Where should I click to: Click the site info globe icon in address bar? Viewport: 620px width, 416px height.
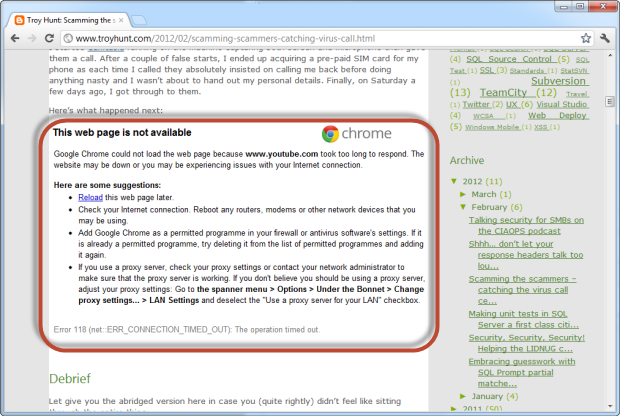pyautogui.click(x=68, y=38)
